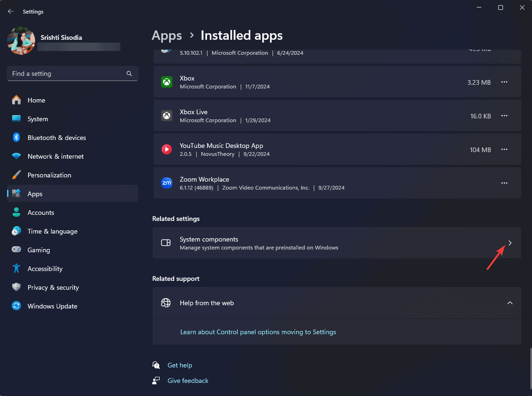This screenshot has width=532, height=396.
Task: Click the back arrow in Settings
Action: [11, 11]
